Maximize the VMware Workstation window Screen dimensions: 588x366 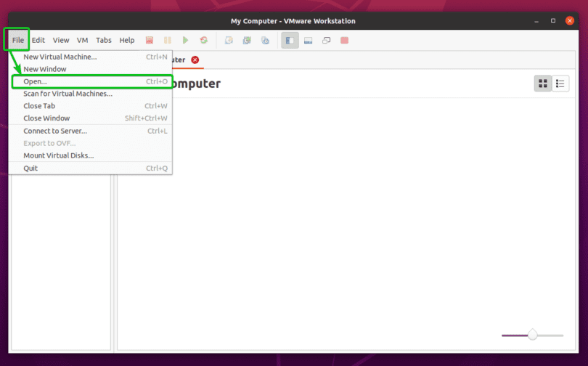pos(553,20)
